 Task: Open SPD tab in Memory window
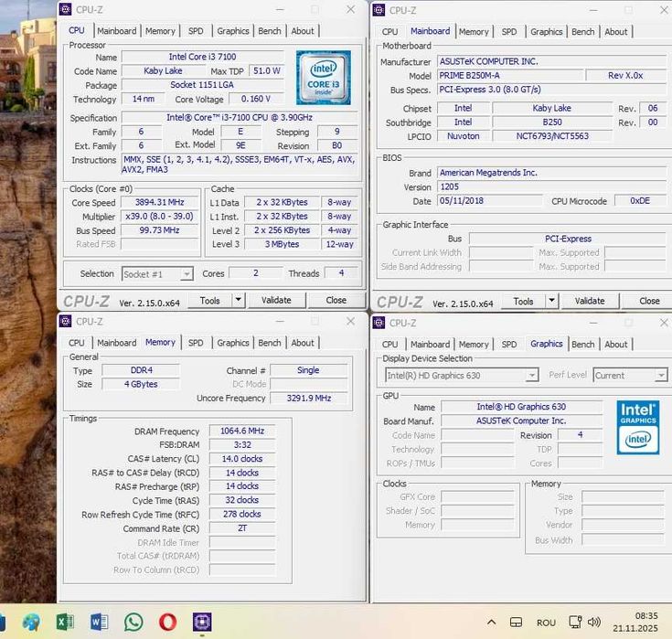(196, 343)
